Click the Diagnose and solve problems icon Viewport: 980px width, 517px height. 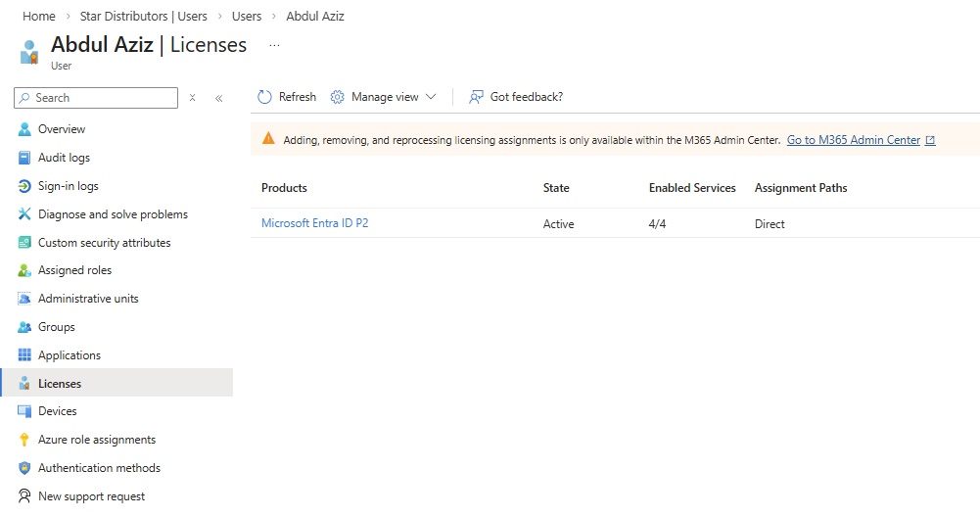pyautogui.click(x=25, y=214)
